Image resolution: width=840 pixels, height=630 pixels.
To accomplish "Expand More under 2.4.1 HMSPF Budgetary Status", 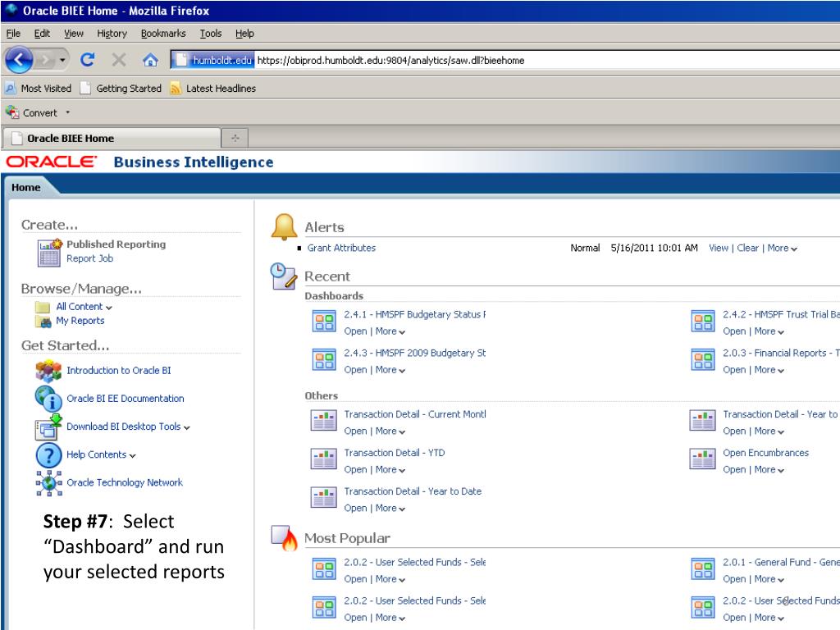I will point(390,331).
